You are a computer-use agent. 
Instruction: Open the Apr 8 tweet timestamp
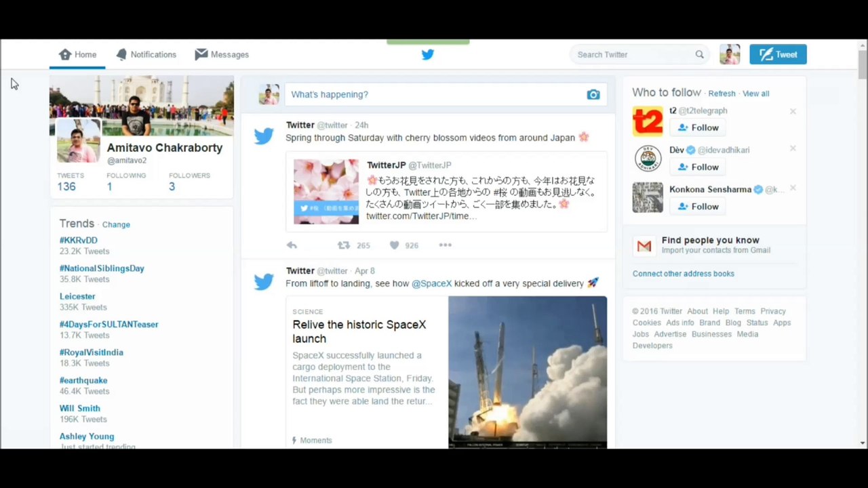(x=364, y=271)
